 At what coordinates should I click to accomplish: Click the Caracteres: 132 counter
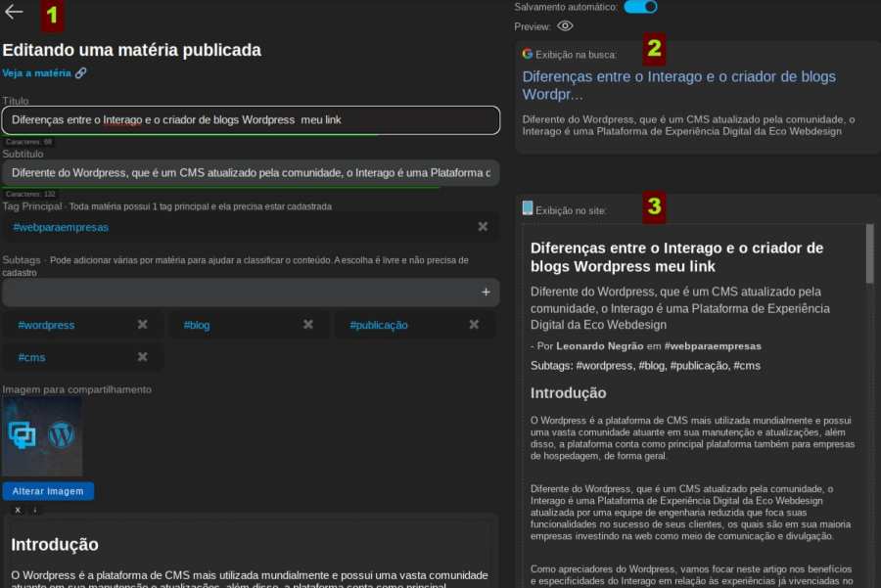pyautogui.click(x=30, y=194)
